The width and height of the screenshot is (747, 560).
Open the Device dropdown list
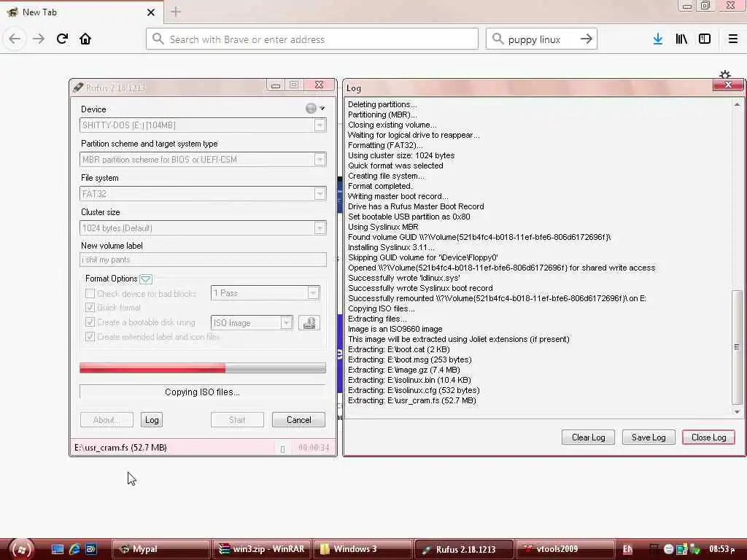pos(320,125)
